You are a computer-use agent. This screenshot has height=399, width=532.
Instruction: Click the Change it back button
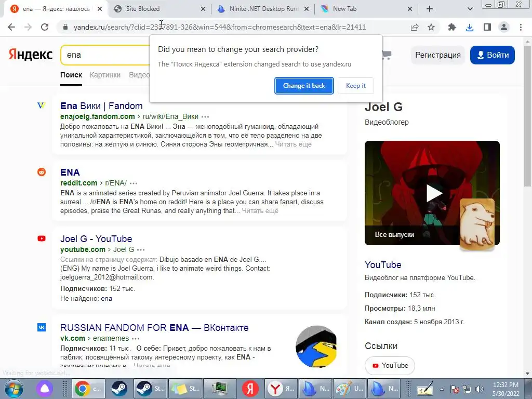pos(303,86)
